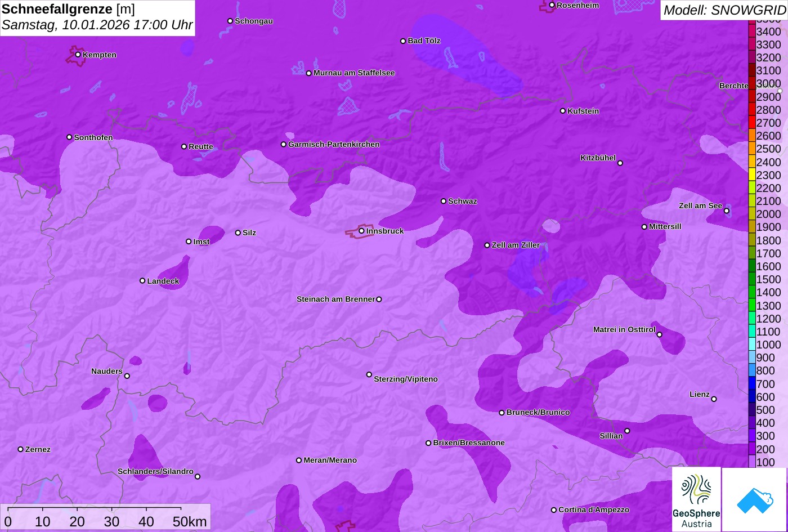Click the 'Steinach am Brenner' label
The width and height of the screenshot is (788, 532).
click(x=335, y=299)
